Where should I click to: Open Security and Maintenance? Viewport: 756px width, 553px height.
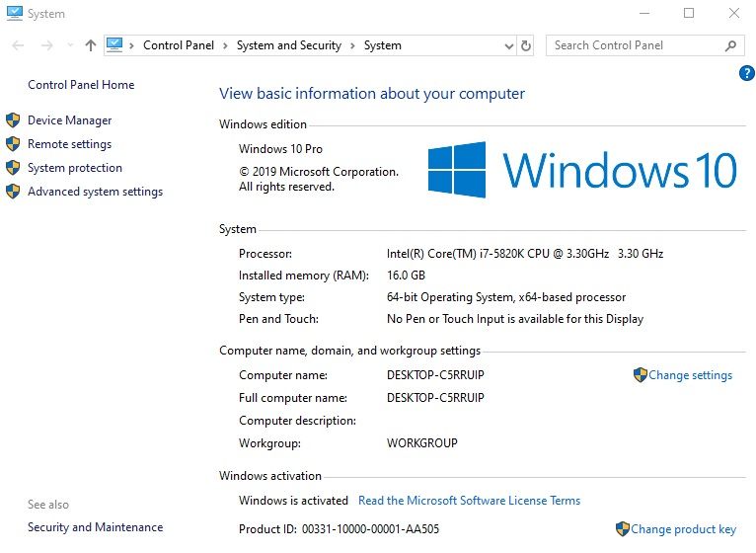coord(95,527)
